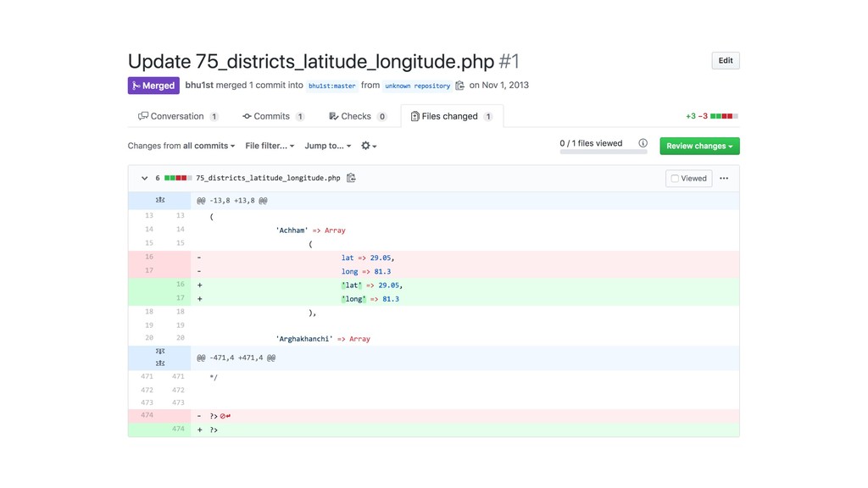Select the Files changed tab
Image resolution: width=868 pixels, height=488 pixels.
point(452,116)
